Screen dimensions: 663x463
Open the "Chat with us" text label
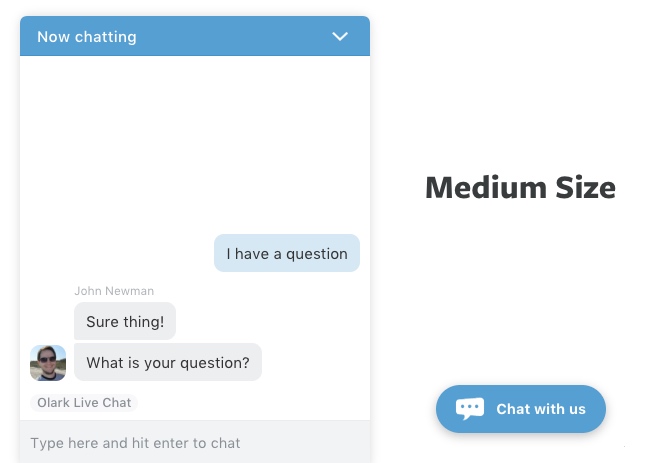[541, 409]
